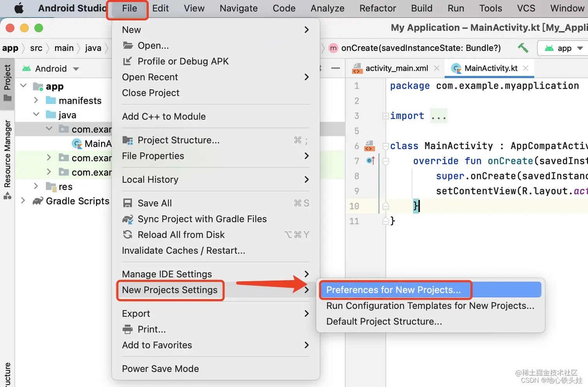Click the Build hammer icon
588x387 pixels.
(523, 48)
